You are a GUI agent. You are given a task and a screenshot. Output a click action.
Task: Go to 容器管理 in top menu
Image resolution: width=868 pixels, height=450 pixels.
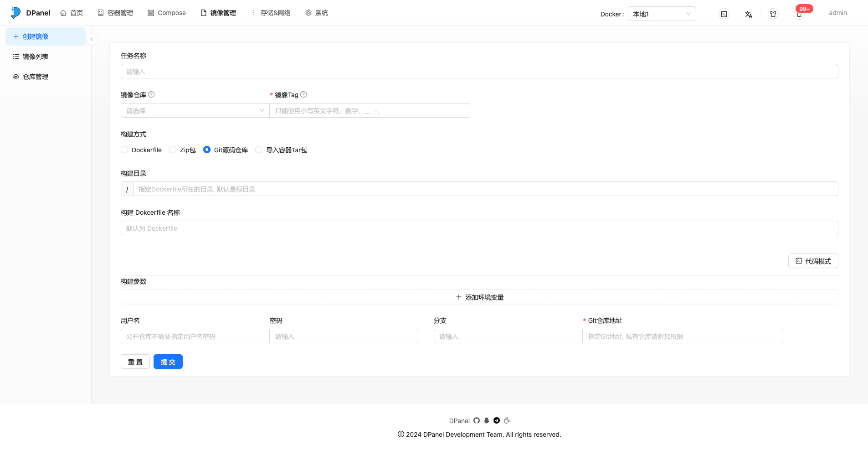click(x=116, y=13)
